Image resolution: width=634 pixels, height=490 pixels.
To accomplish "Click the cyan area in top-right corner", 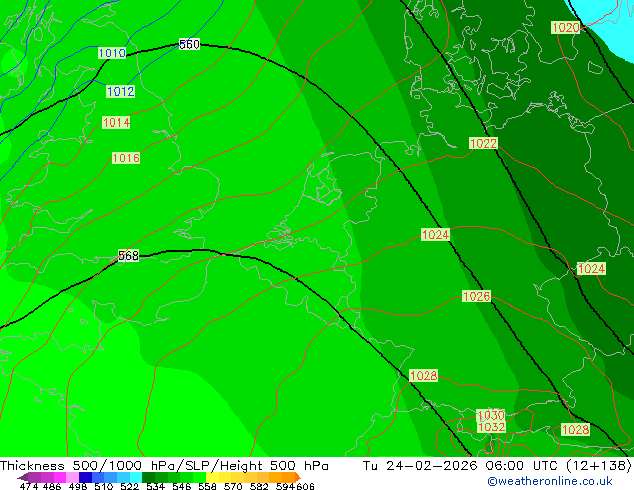I will (x=620, y=10).
